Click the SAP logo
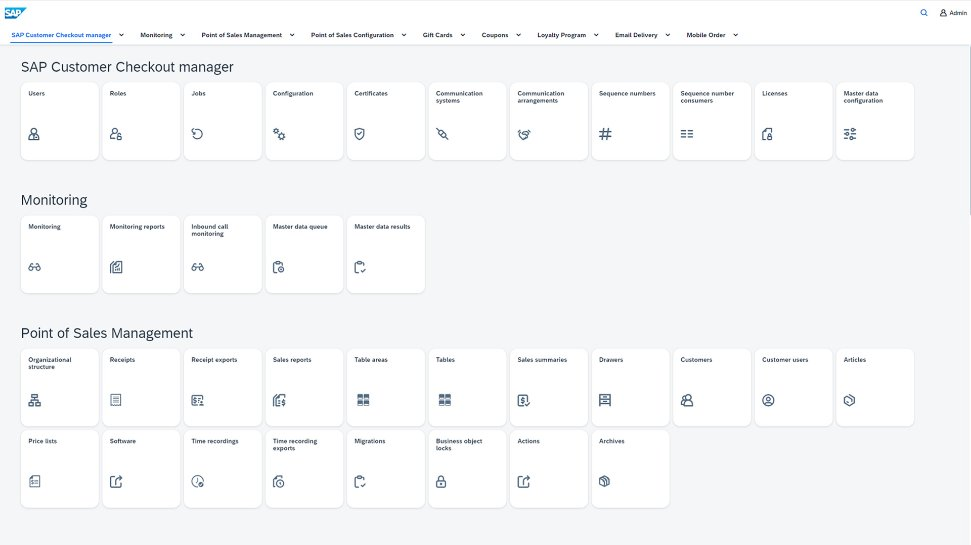 pyautogui.click(x=15, y=13)
